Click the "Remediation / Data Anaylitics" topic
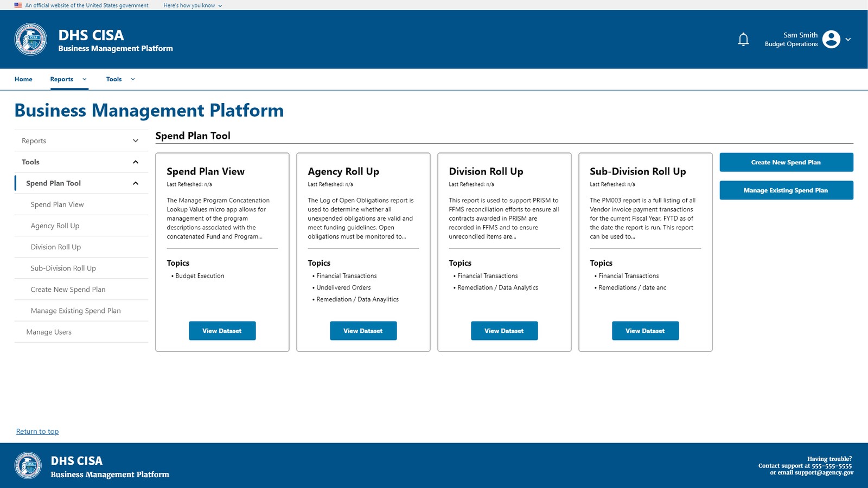The height and width of the screenshot is (488, 868). [x=358, y=299]
